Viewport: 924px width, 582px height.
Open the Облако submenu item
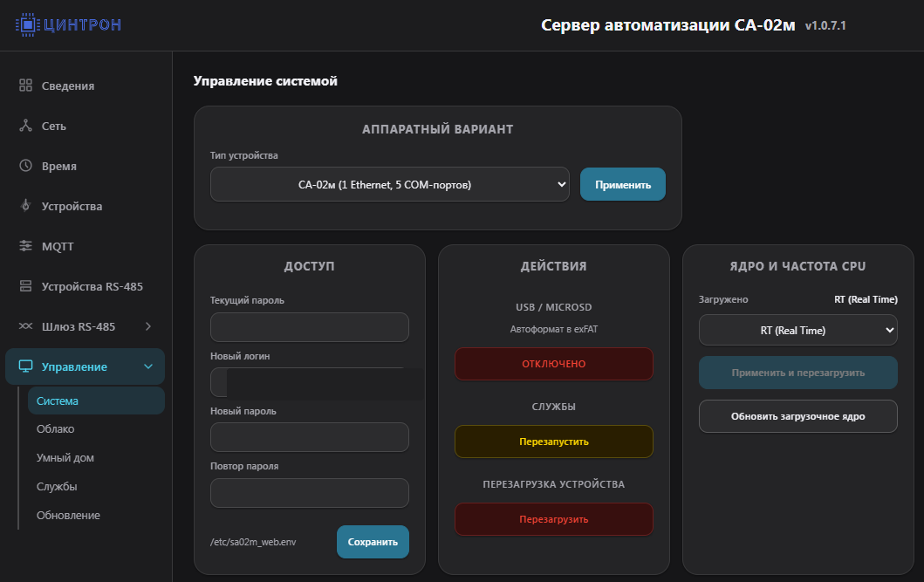click(x=55, y=428)
